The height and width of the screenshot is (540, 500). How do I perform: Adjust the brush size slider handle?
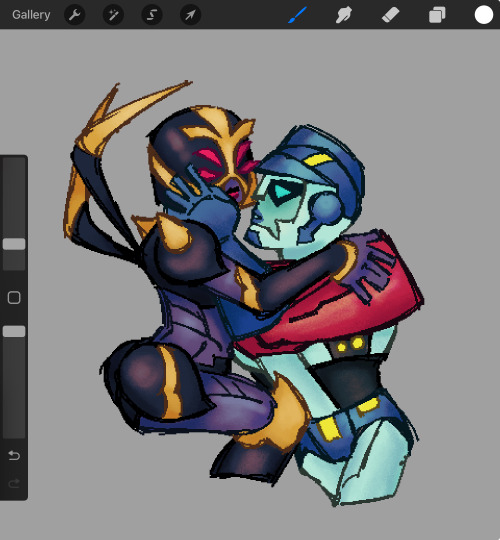click(x=14, y=244)
